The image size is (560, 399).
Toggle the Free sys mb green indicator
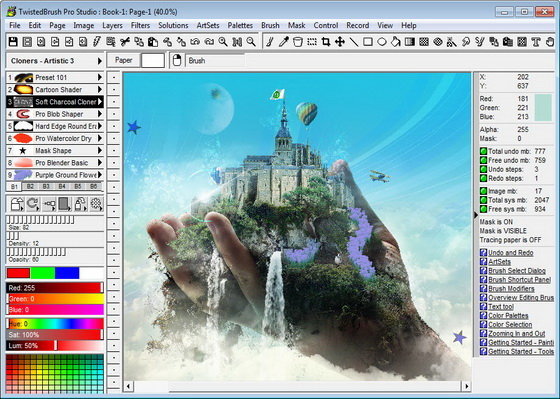pos(483,209)
